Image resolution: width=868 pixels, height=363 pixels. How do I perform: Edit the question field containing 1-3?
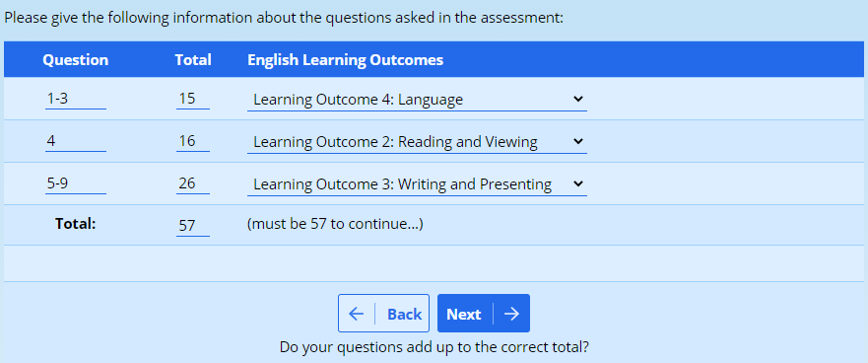(75, 100)
